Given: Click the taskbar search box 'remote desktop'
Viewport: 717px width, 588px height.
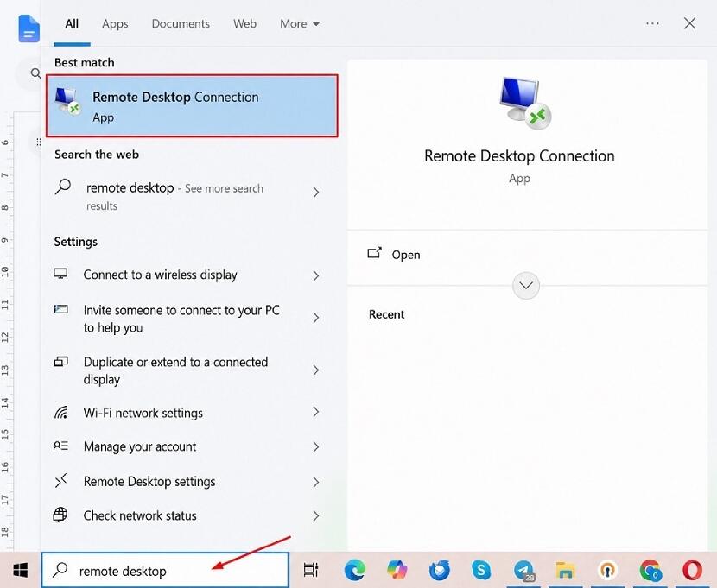Looking at the screenshot, I should (166, 570).
